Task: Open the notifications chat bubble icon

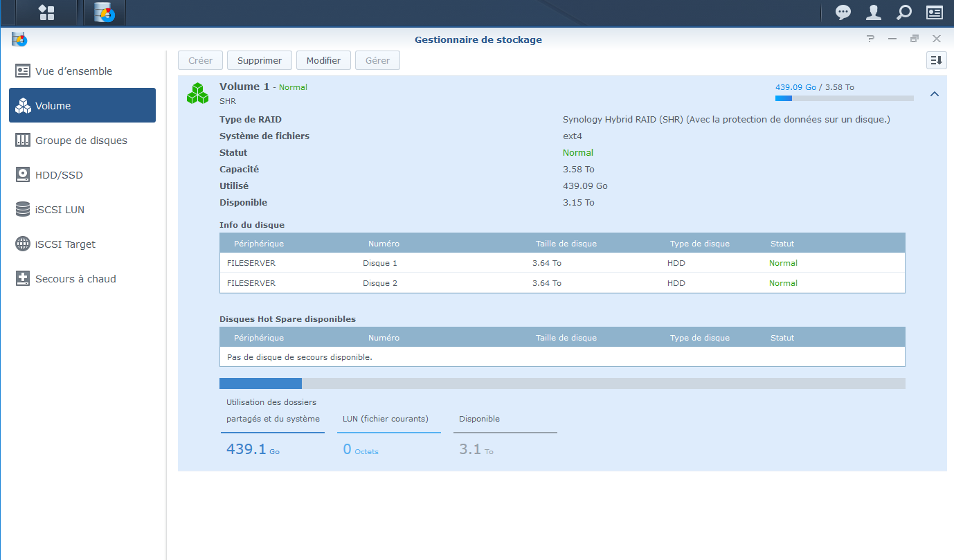Action: [843, 12]
